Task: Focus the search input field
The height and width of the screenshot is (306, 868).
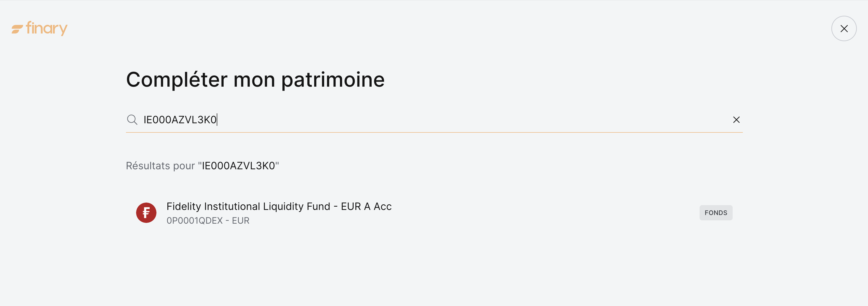Action: [438, 120]
